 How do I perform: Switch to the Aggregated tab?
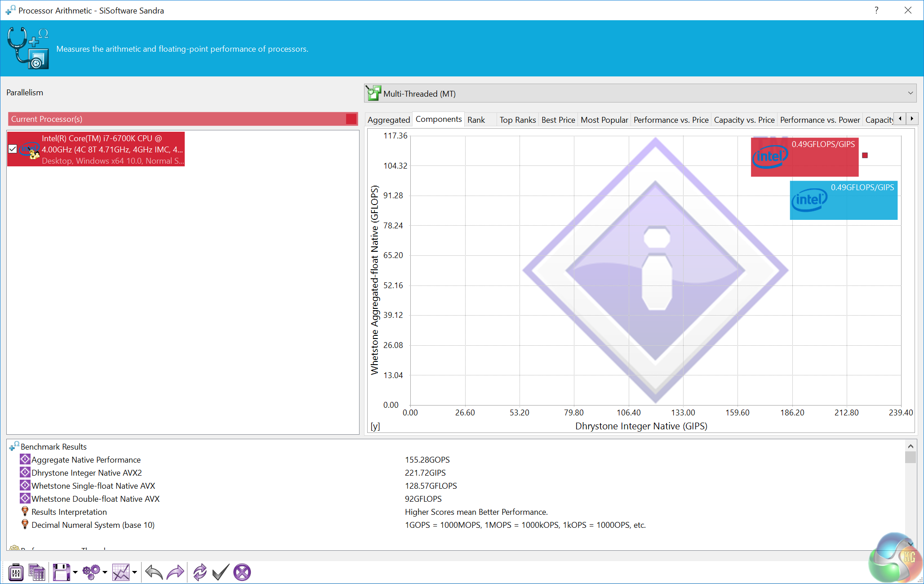tap(388, 120)
